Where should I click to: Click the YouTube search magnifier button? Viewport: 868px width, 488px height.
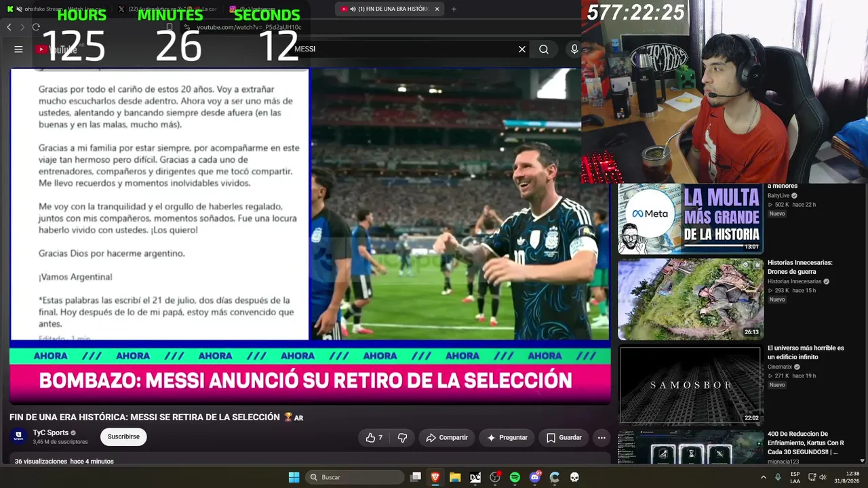coord(544,49)
